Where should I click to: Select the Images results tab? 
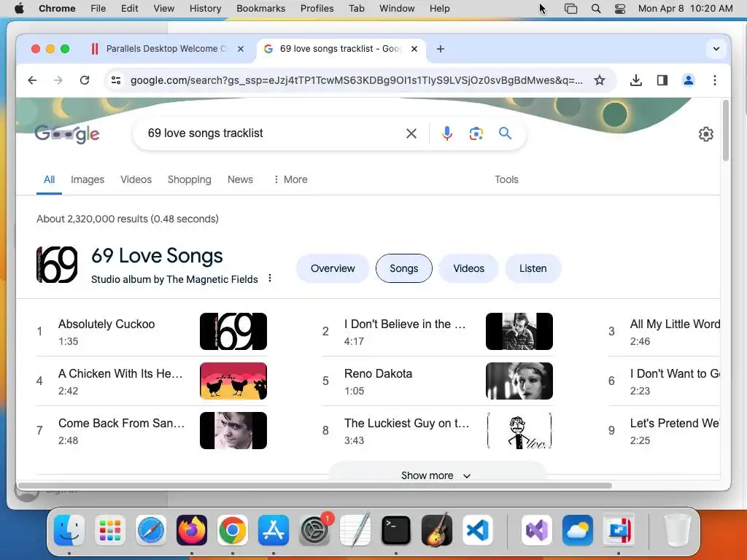tap(88, 179)
